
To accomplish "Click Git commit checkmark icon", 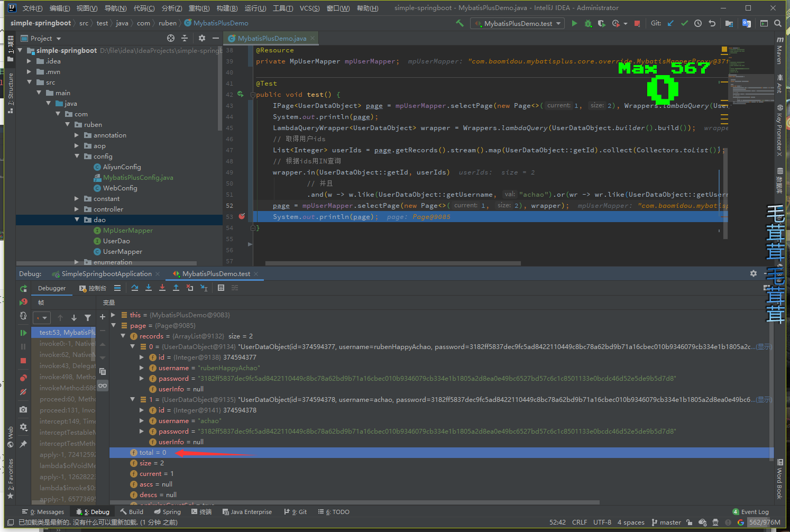I will coord(684,24).
